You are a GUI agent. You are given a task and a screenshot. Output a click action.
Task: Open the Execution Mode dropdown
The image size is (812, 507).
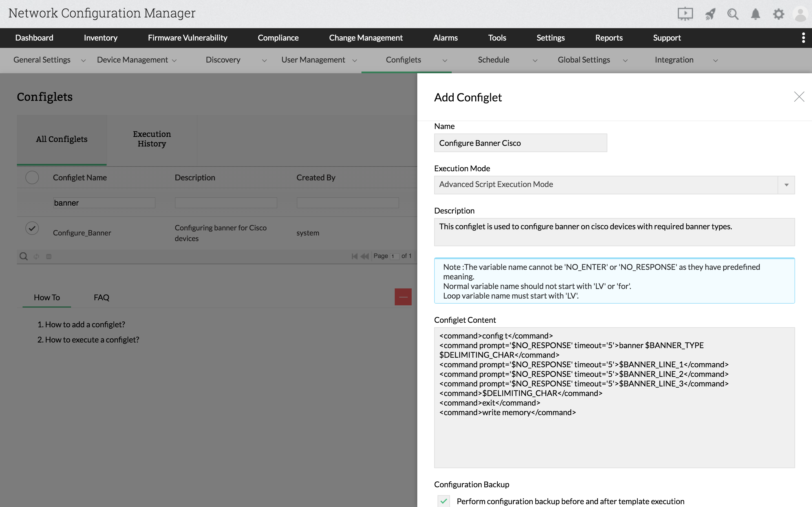tap(786, 185)
